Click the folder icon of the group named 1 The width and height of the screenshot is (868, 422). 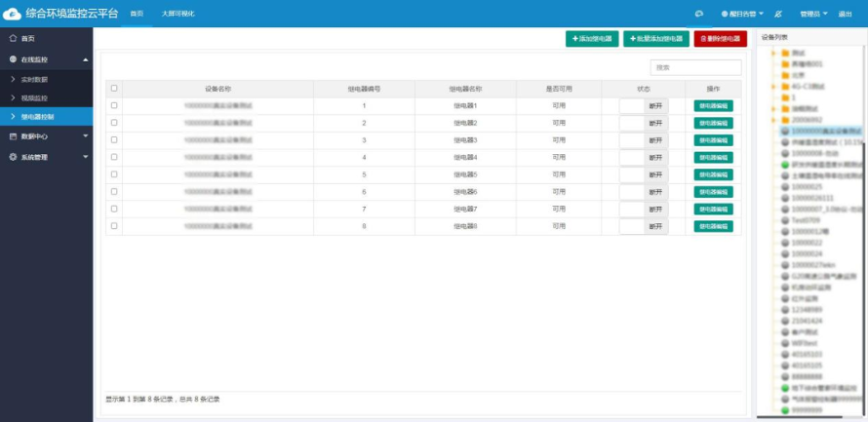click(784, 97)
